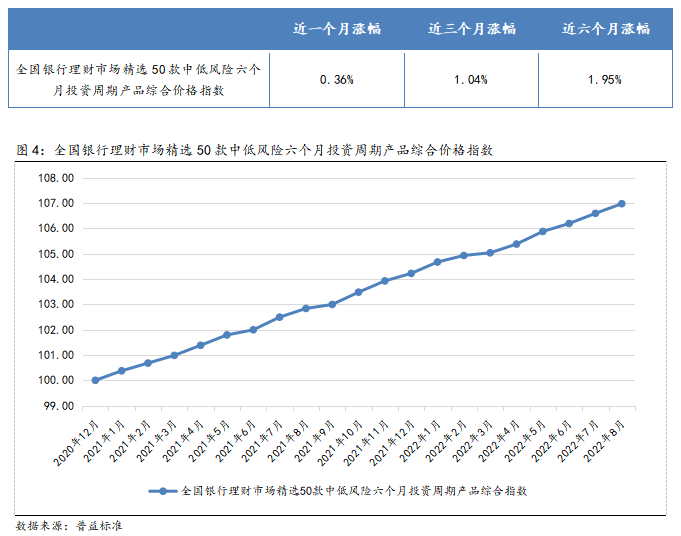The width and height of the screenshot is (681, 536).
Task: Select the 99.00 y-axis label
Action: (56, 406)
